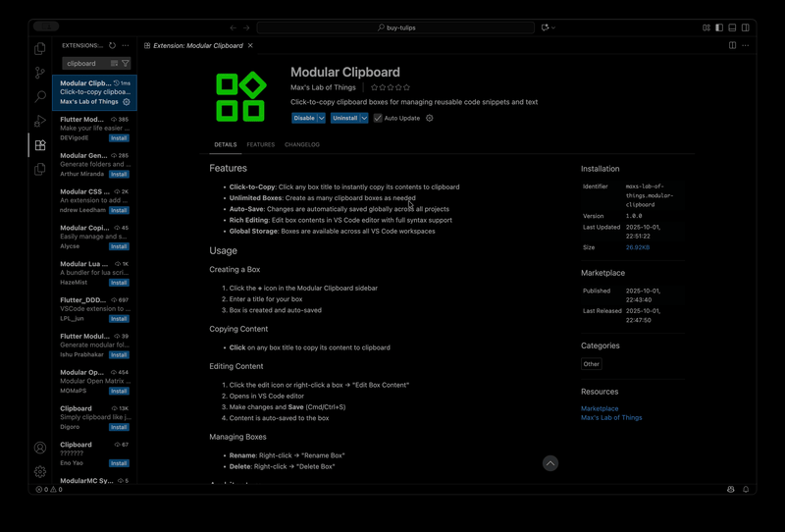Toggle the bottom panel

click(x=732, y=27)
